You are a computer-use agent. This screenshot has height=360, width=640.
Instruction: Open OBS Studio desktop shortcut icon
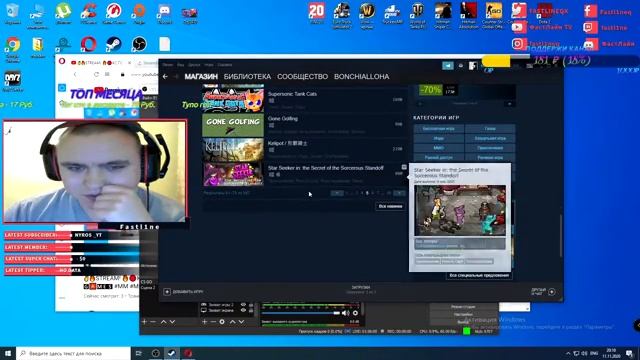139,44
